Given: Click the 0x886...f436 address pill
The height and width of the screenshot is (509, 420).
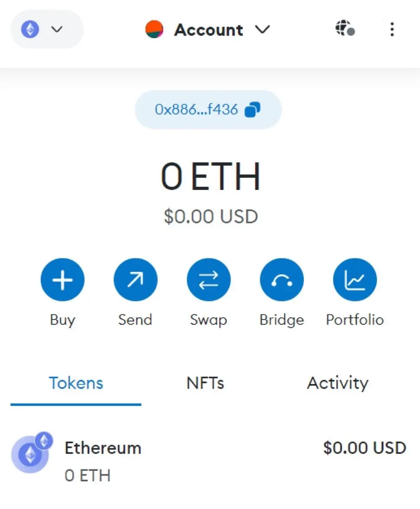Looking at the screenshot, I should [208, 109].
